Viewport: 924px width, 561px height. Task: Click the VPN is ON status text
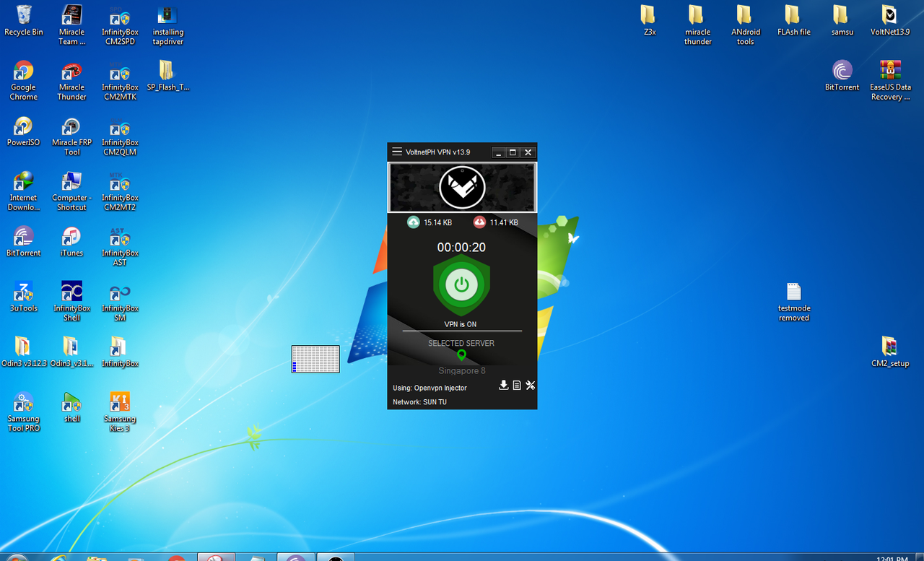[x=461, y=324]
